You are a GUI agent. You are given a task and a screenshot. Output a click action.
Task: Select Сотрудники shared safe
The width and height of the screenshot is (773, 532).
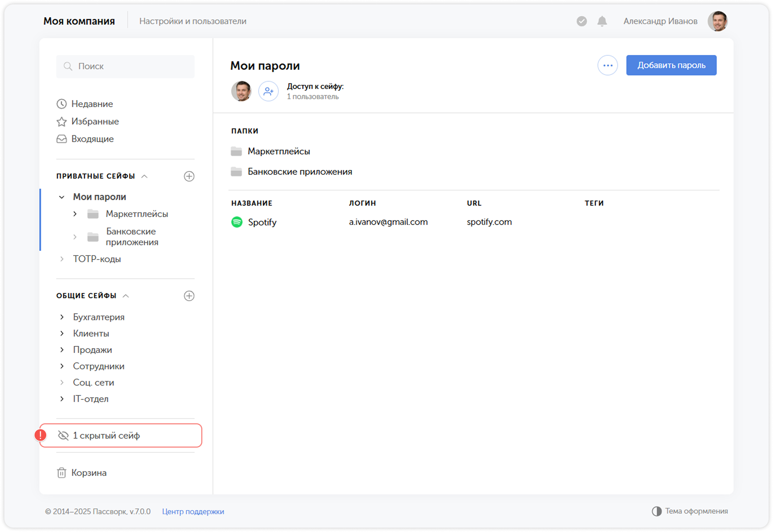point(99,366)
